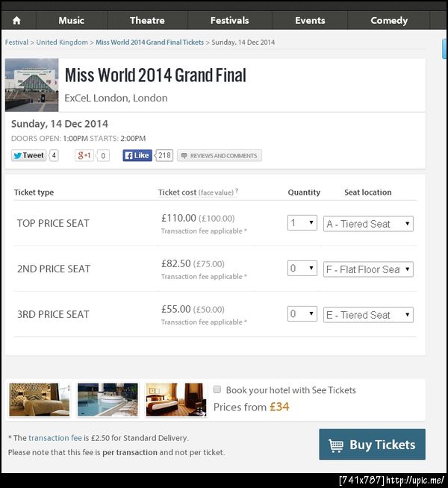Open seat location dropdown for Top Price Seat
Screen dimensions: 448x488
(368, 224)
